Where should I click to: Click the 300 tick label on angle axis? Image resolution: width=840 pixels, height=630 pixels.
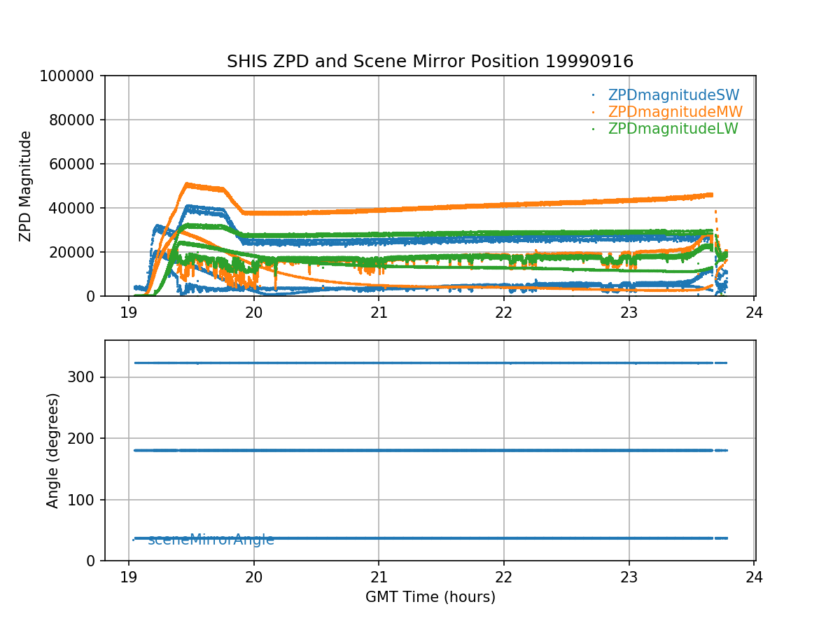tap(83, 377)
